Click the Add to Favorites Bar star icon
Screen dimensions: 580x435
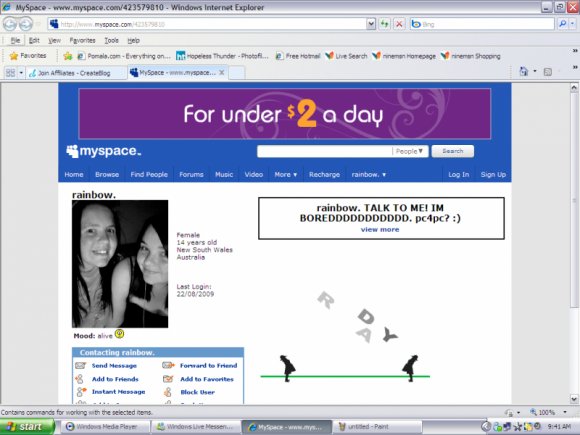[67, 56]
